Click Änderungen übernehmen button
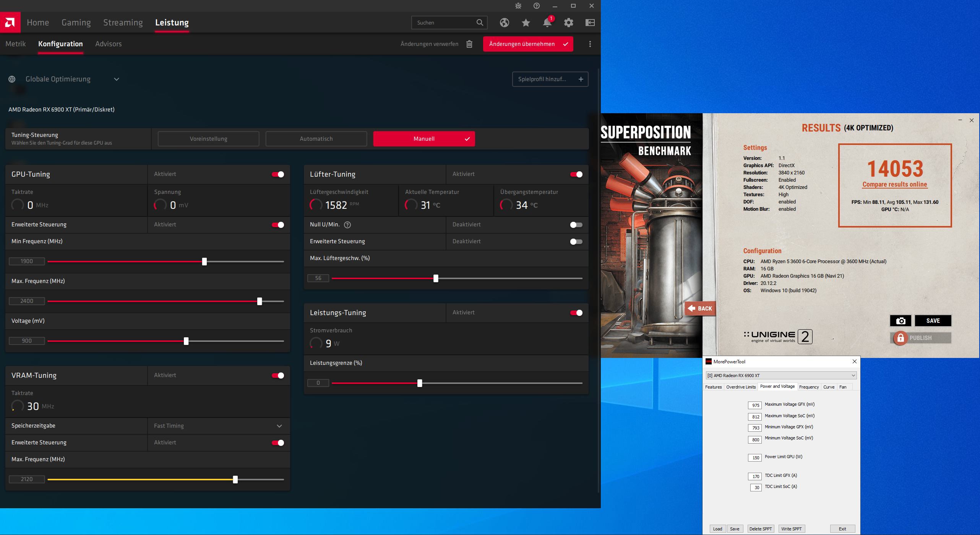 [x=528, y=44]
